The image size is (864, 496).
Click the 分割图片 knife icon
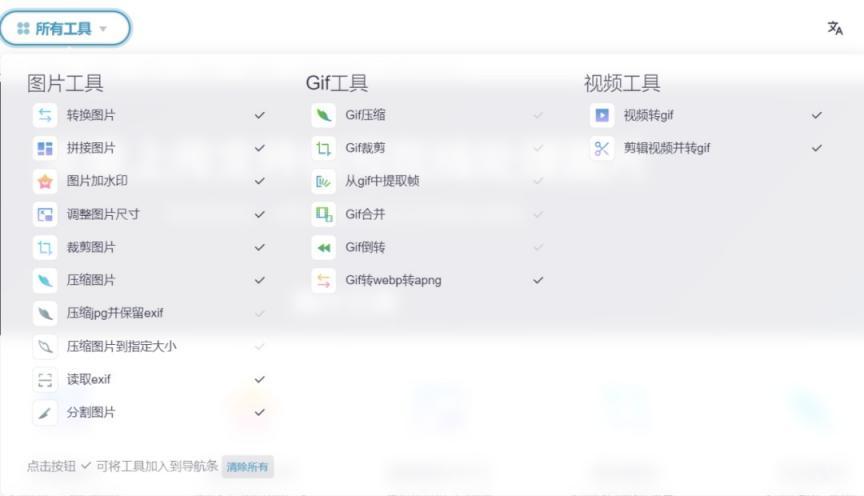(45, 413)
